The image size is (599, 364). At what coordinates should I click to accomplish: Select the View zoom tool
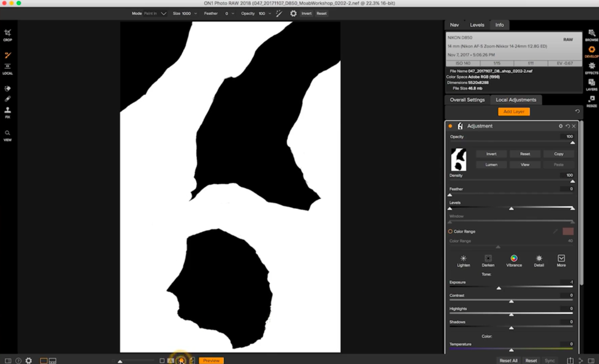(8, 135)
